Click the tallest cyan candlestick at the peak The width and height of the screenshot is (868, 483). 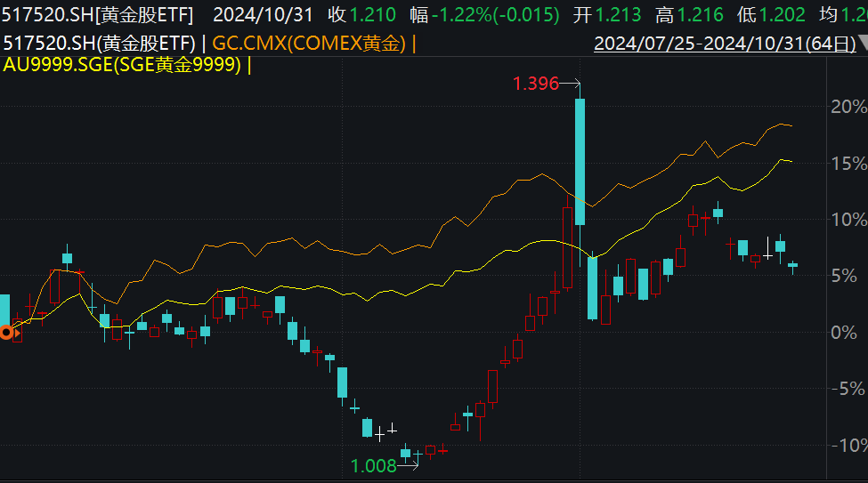click(x=580, y=162)
